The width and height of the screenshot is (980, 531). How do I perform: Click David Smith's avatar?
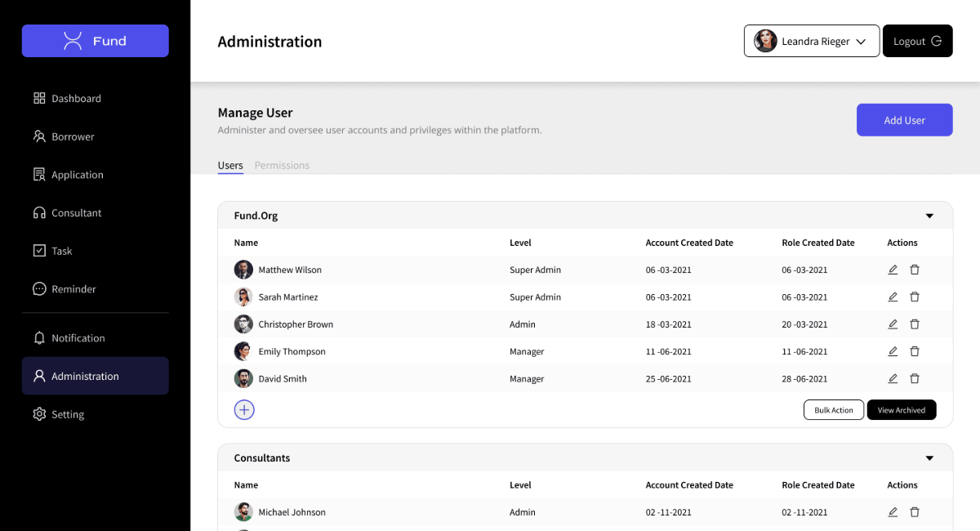coord(243,379)
